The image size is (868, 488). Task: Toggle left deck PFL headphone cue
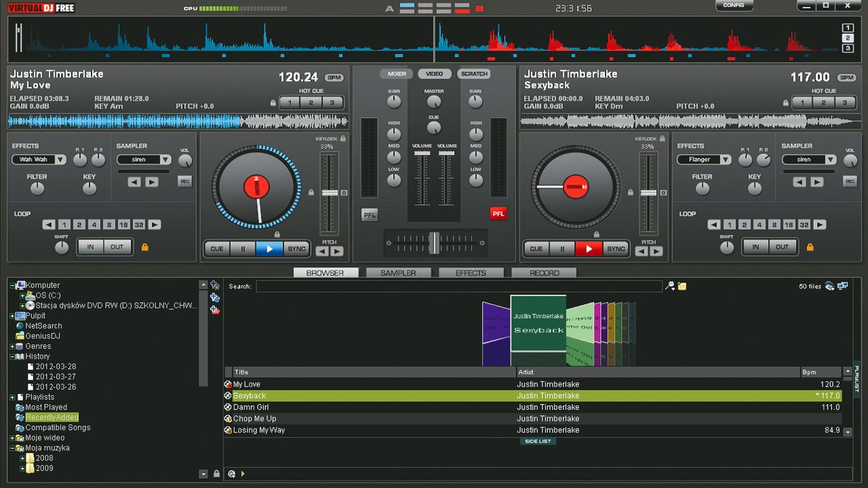coord(370,214)
